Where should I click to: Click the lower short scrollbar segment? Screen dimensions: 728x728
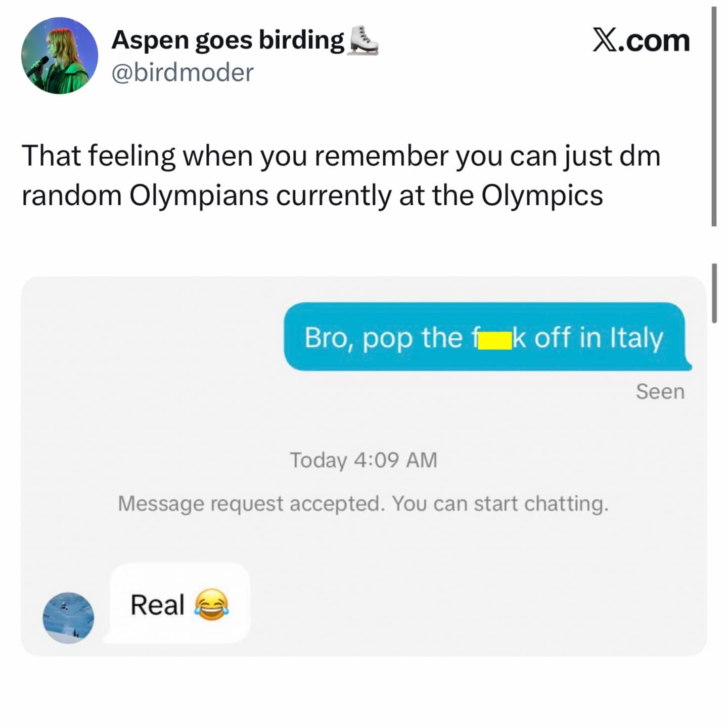tap(714, 293)
